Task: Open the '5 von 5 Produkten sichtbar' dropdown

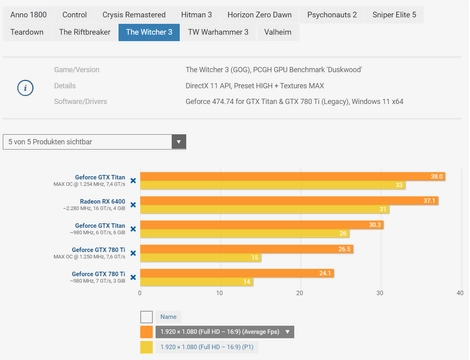Action: (x=94, y=142)
